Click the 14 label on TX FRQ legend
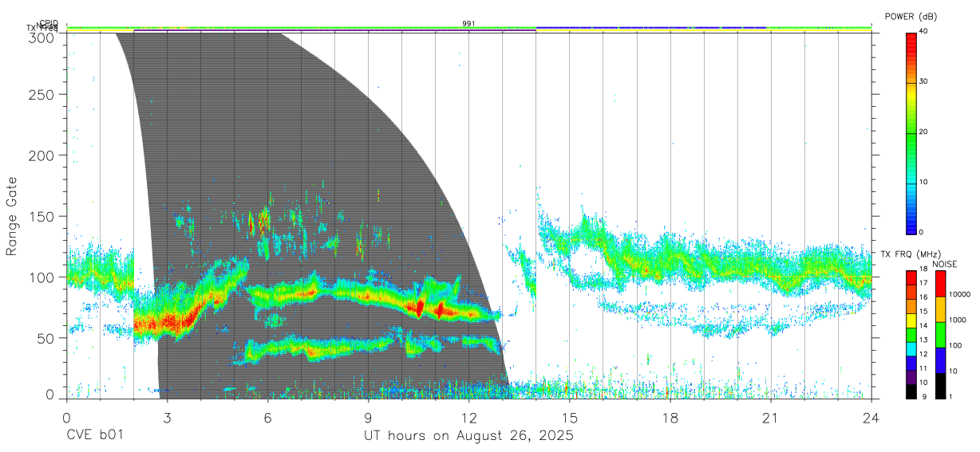 point(923,325)
